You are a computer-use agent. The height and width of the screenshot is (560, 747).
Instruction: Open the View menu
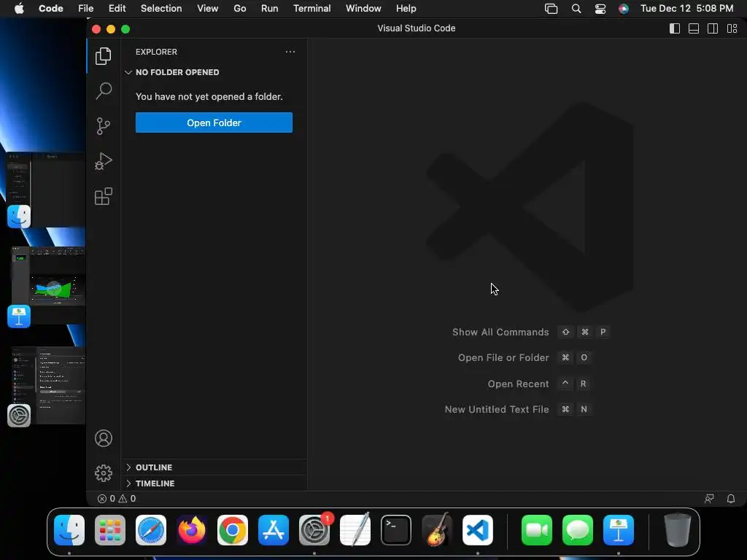point(208,9)
